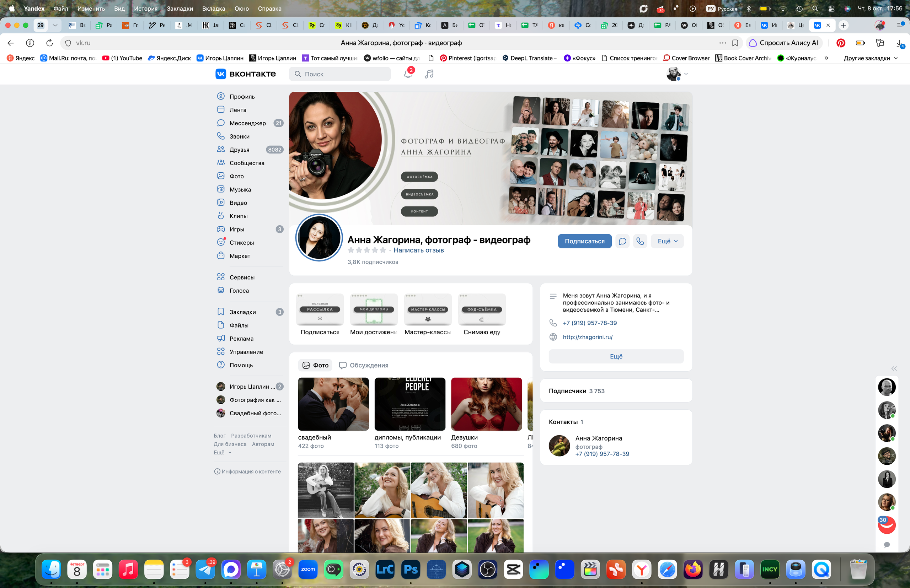Click Спросить Алису AI button

(x=784, y=43)
